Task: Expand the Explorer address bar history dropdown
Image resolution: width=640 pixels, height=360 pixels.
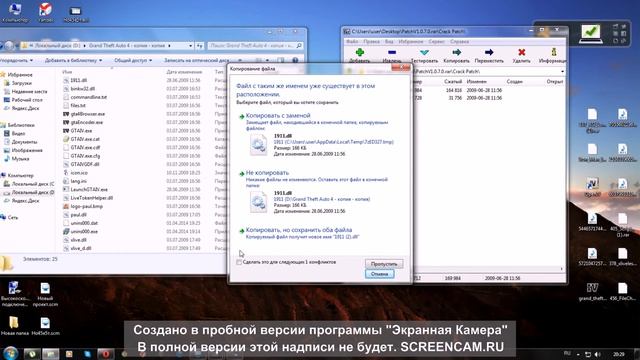Action: pos(191,46)
